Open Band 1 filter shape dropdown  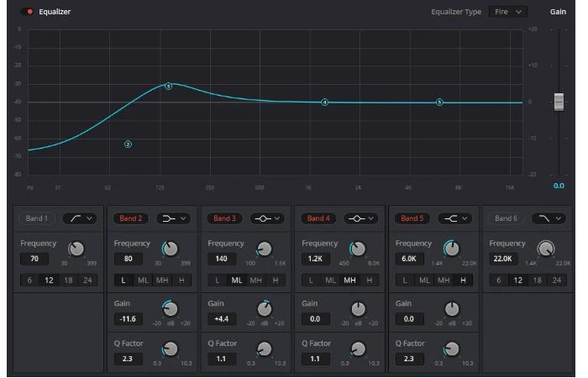80,218
